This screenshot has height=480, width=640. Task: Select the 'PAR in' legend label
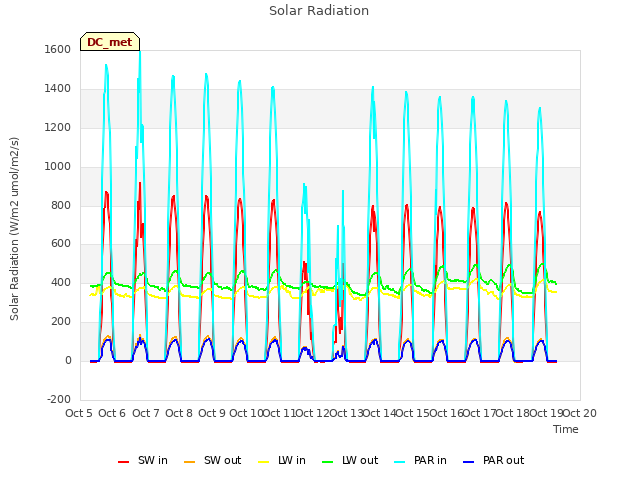click(x=430, y=460)
